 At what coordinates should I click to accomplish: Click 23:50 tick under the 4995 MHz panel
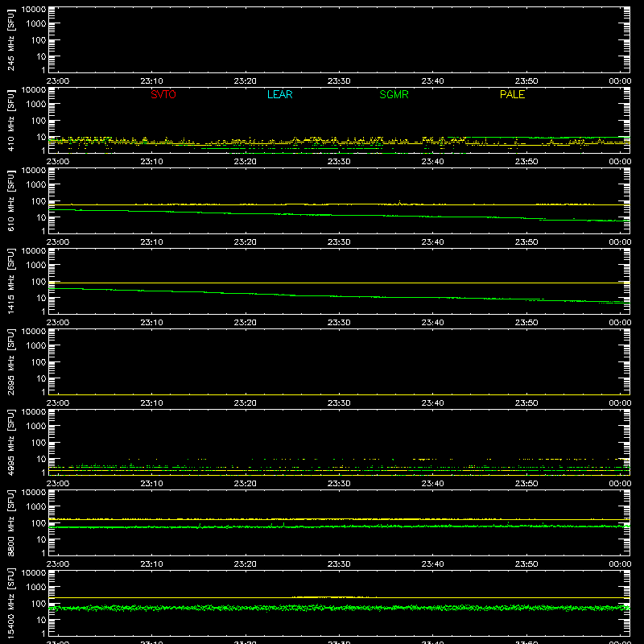(x=526, y=484)
